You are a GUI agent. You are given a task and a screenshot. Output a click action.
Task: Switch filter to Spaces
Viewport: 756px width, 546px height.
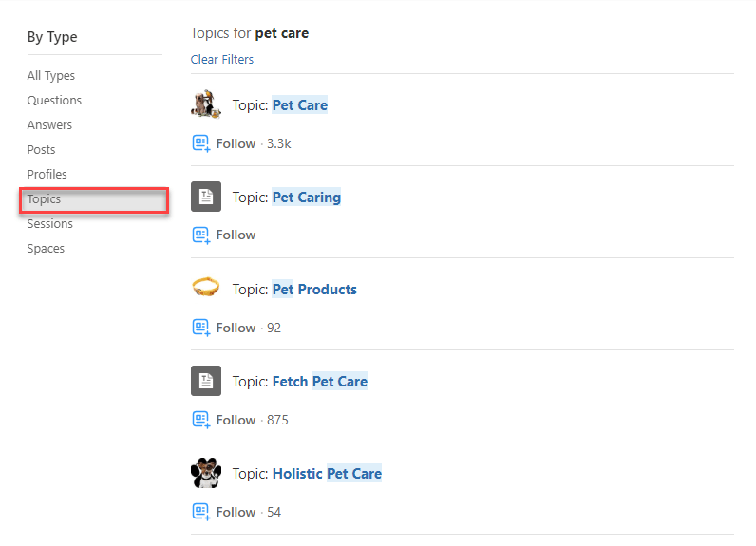46,249
